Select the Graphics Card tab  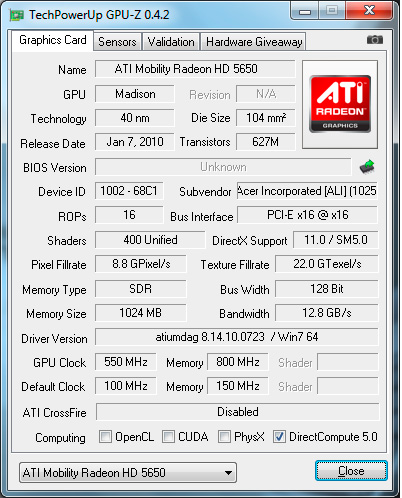click(x=53, y=40)
